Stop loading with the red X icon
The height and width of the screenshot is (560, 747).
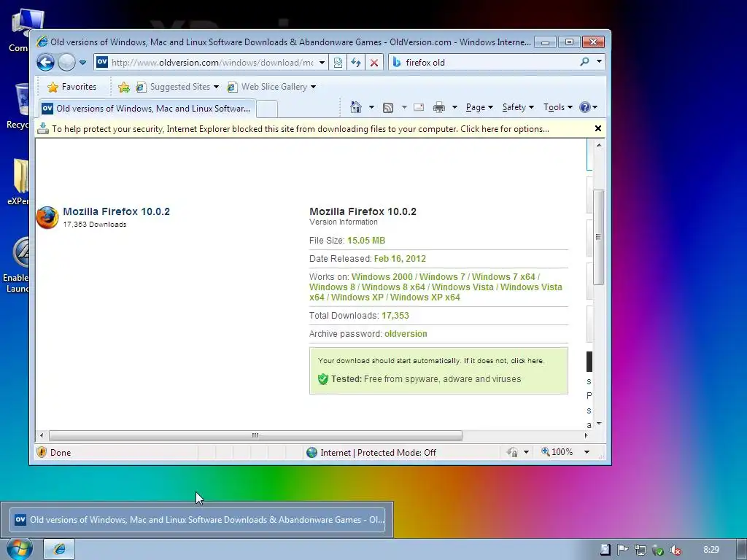click(x=374, y=63)
